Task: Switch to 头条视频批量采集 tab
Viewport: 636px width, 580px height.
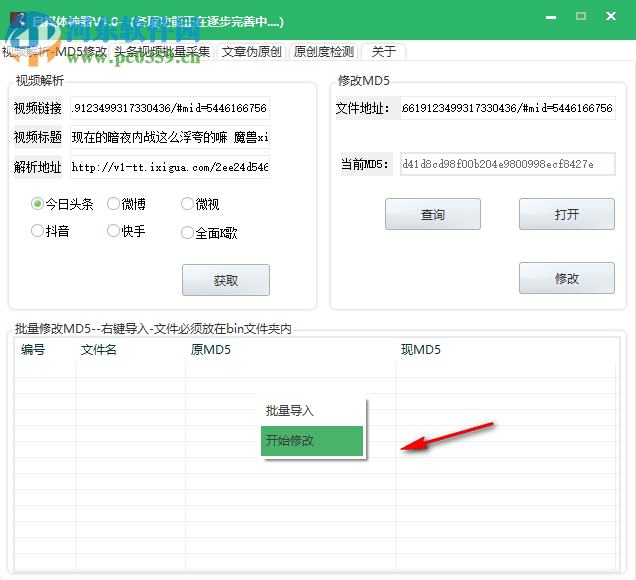Action: (162, 52)
